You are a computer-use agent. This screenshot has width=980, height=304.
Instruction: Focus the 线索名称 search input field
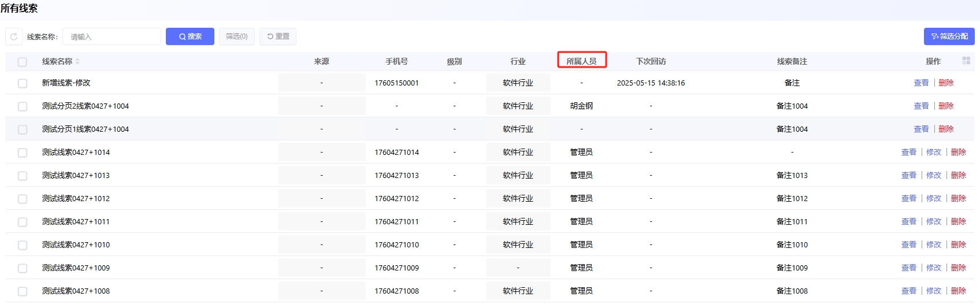tap(112, 36)
